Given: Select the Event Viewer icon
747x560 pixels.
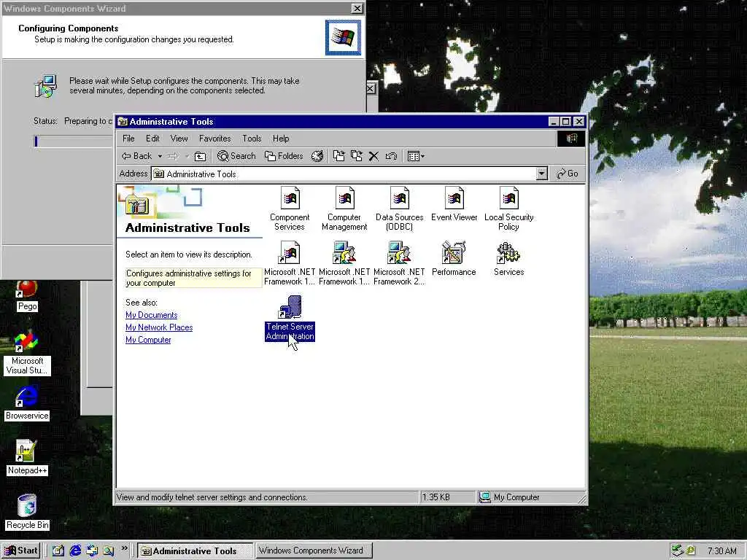Looking at the screenshot, I should 454,204.
